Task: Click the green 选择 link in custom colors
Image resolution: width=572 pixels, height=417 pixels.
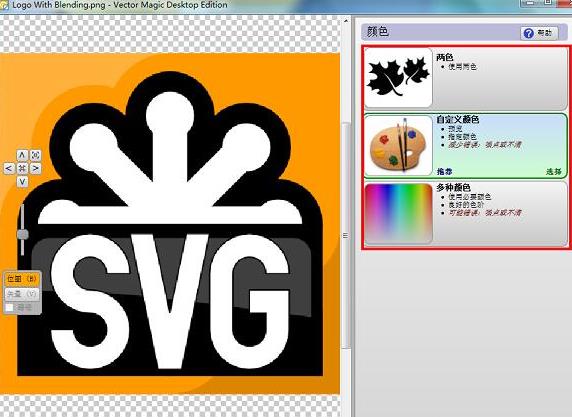Action: [x=554, y=171]
